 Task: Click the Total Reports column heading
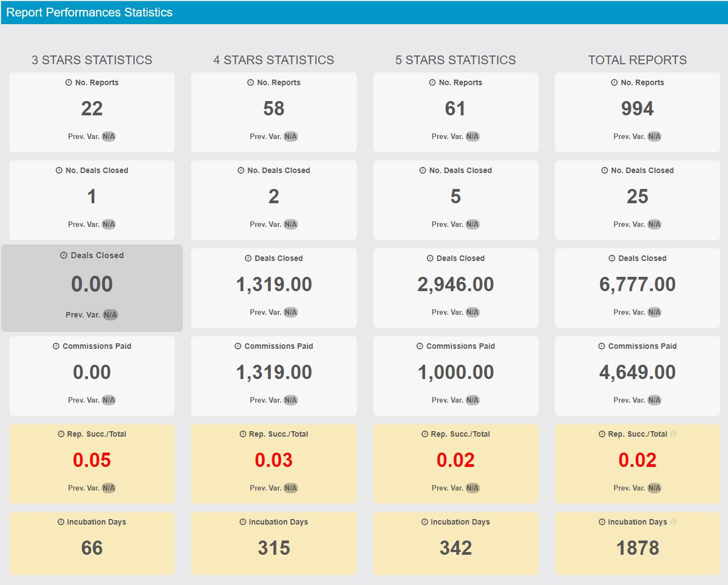point(637,60)
